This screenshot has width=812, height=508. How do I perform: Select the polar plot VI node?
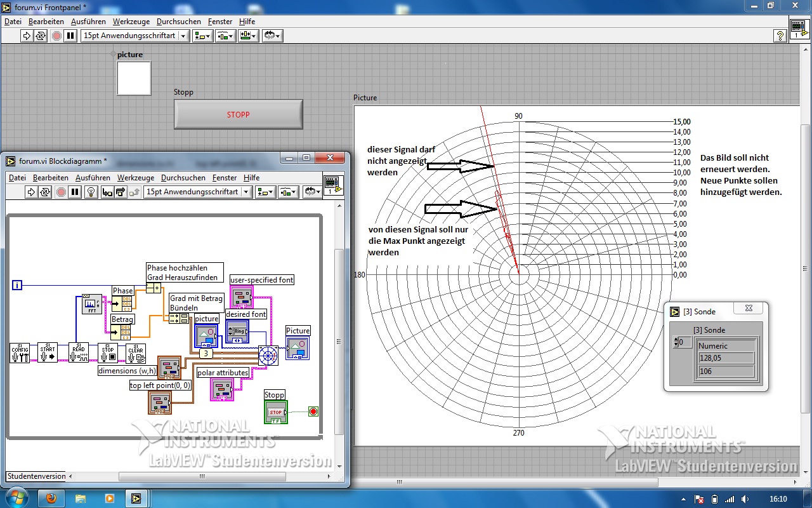[x=268, y=356]
